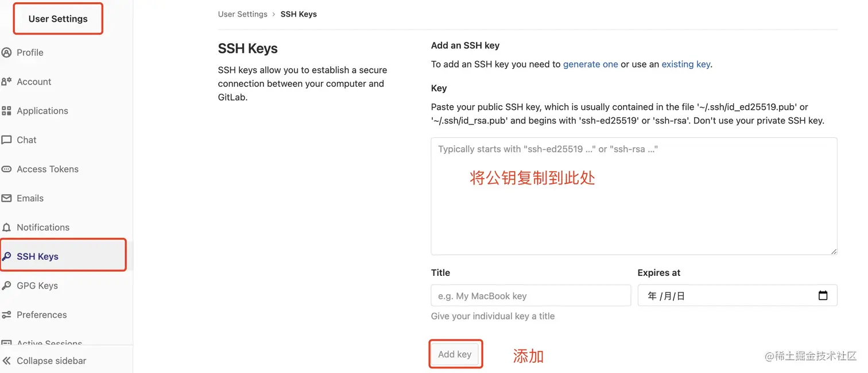Image resolution: width=868 pixels, height=373 pixels.
Task: Click the Preferences sliders icon
Action: pos(7,315)
